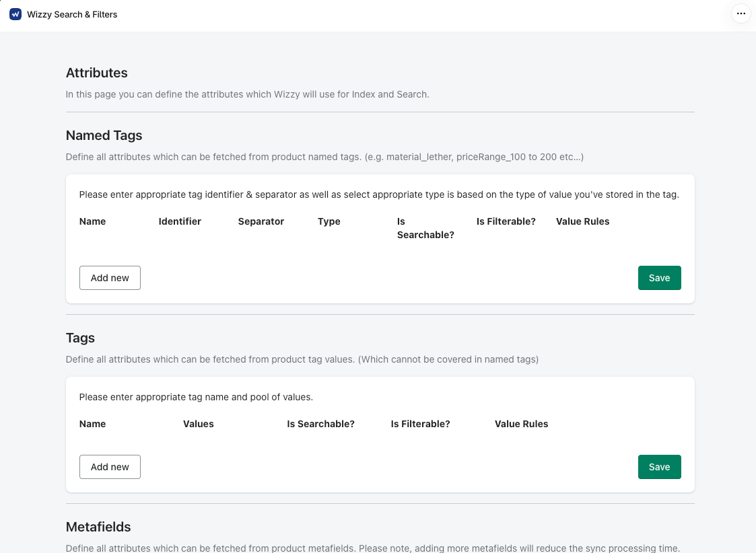Click the Tags description about product tag values
The width and height of the screenshot is (756, 553).
click(302, 359)
